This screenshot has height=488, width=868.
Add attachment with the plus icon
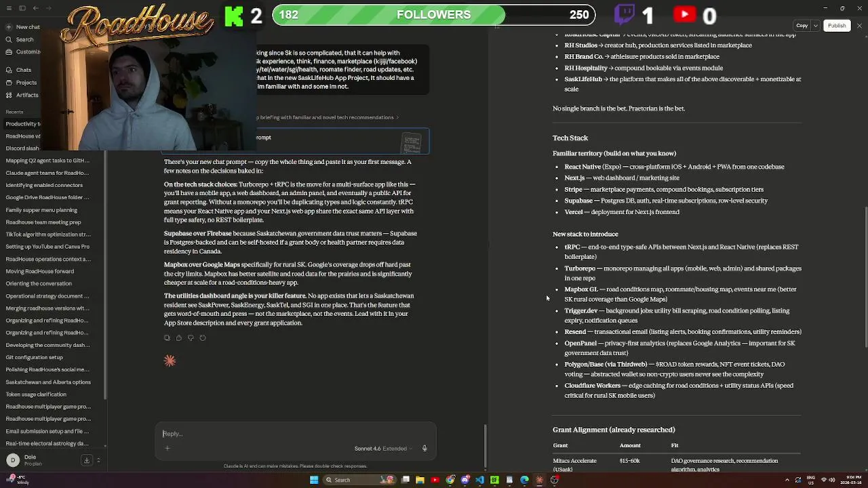(167, 448)
